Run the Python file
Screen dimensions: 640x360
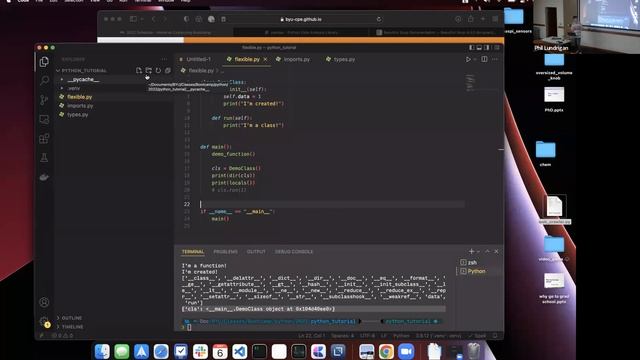468,60
